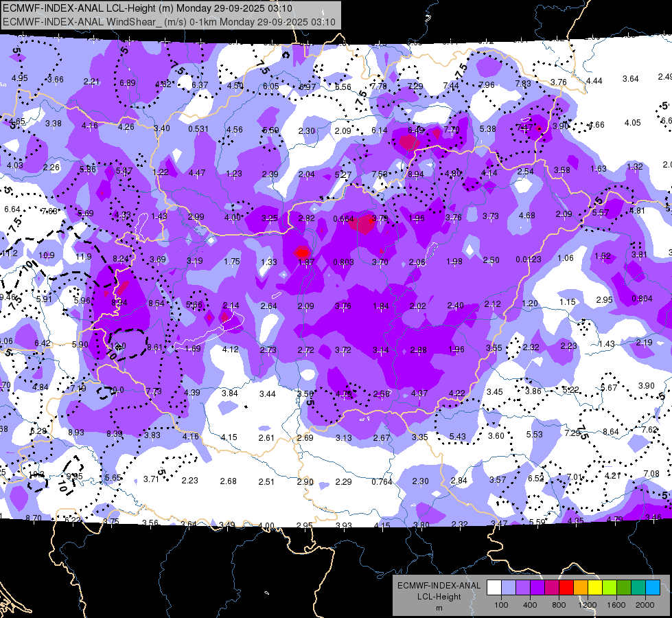
Task: Click the WindShear 0-1km title line
Action: click(x=169, y=22)
